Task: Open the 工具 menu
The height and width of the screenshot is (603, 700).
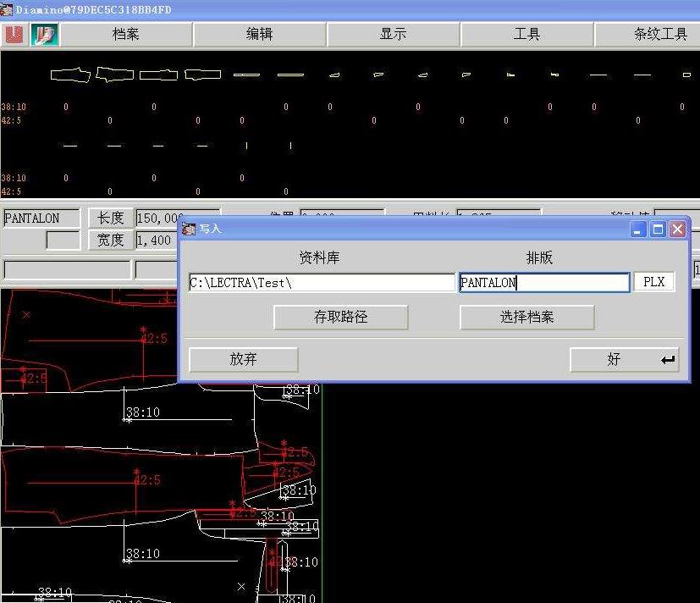Action: (526, 34)
